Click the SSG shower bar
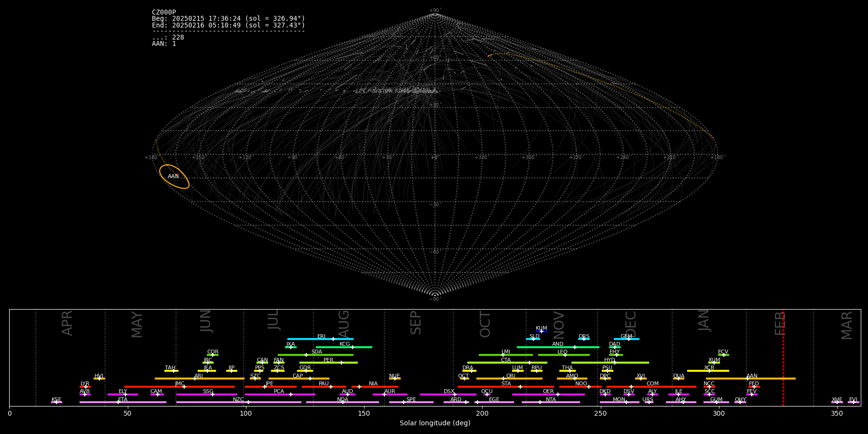This screenshot has height=434, width=868. click(x=206, y=394)
